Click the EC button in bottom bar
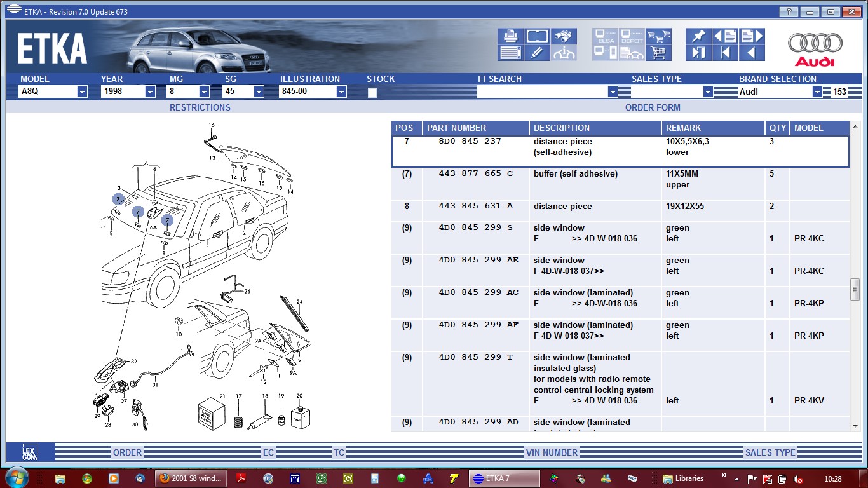 pyautogui.click(x=268, y=452)
